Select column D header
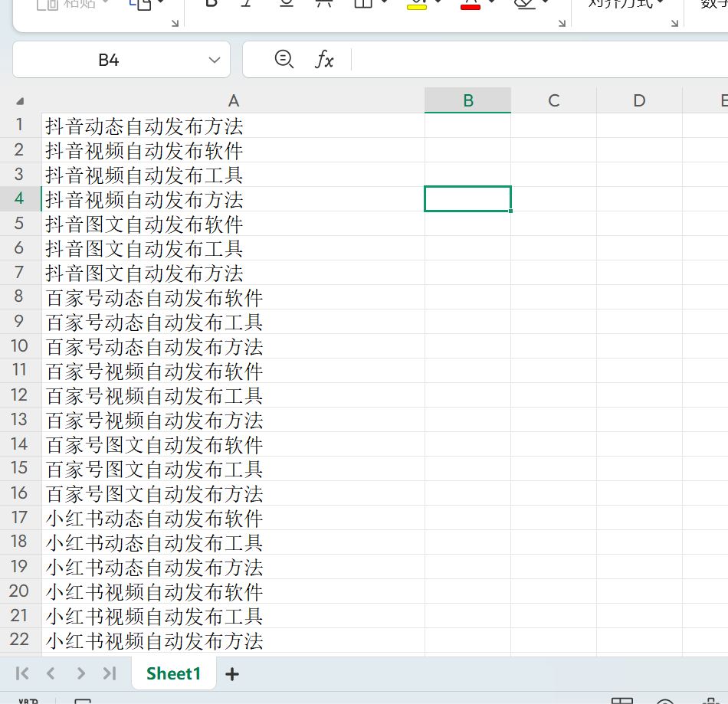 pos(639,100)
